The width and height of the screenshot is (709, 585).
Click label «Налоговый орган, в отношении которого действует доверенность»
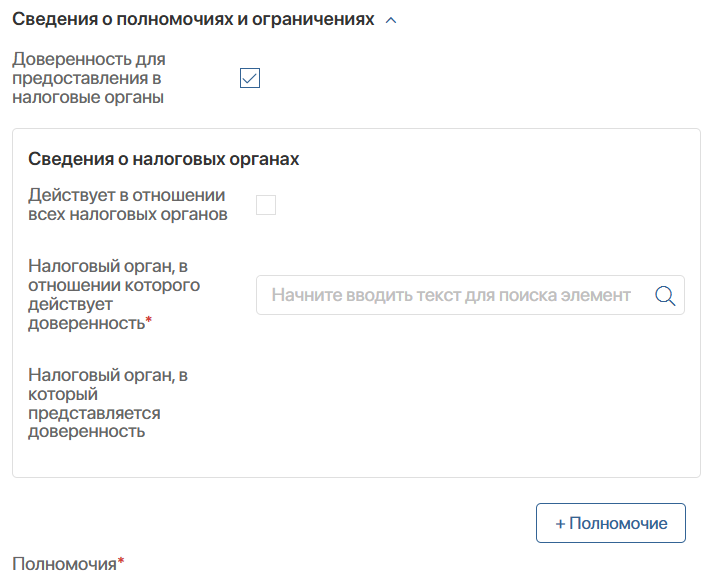tap(113, 294)
